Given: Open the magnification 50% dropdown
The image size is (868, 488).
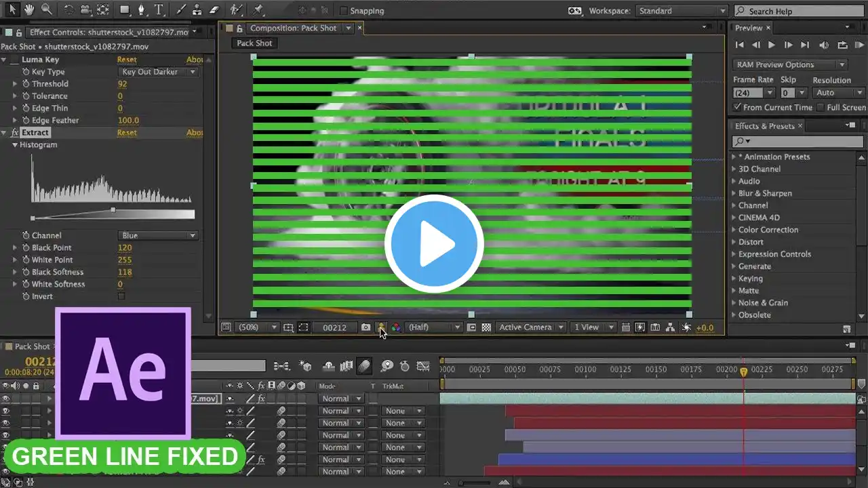Looking at the screenshot, I should click(258, 327).
